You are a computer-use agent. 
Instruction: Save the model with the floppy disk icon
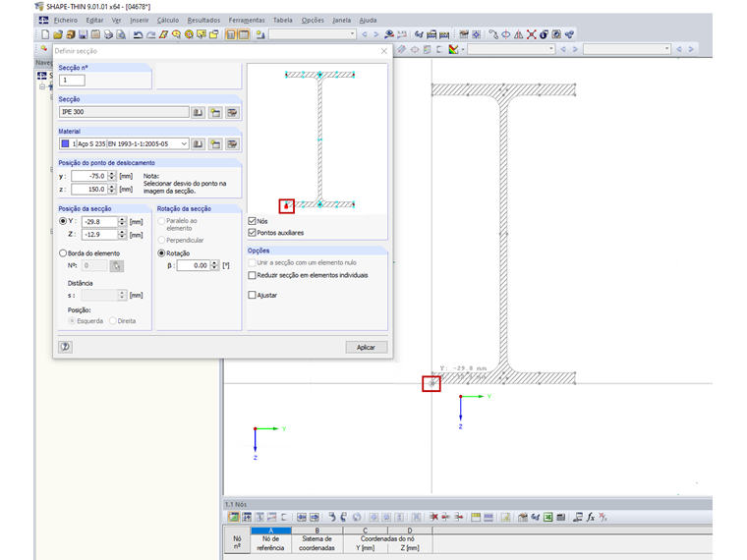83,34
